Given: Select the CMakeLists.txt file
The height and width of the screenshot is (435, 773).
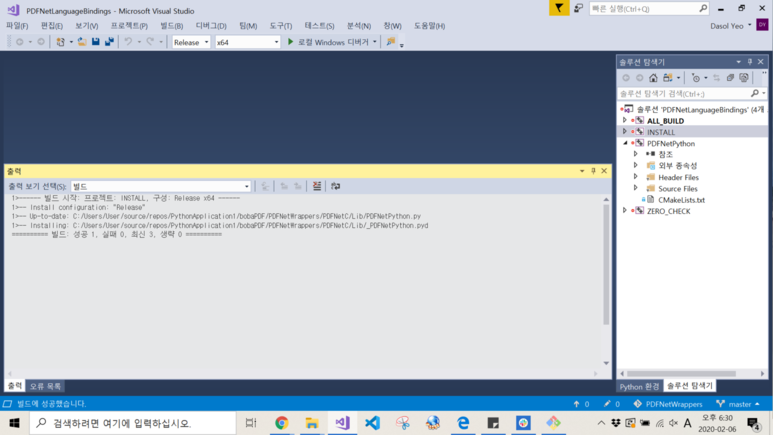Looking at the screenshot, I should tap(681, 200).
